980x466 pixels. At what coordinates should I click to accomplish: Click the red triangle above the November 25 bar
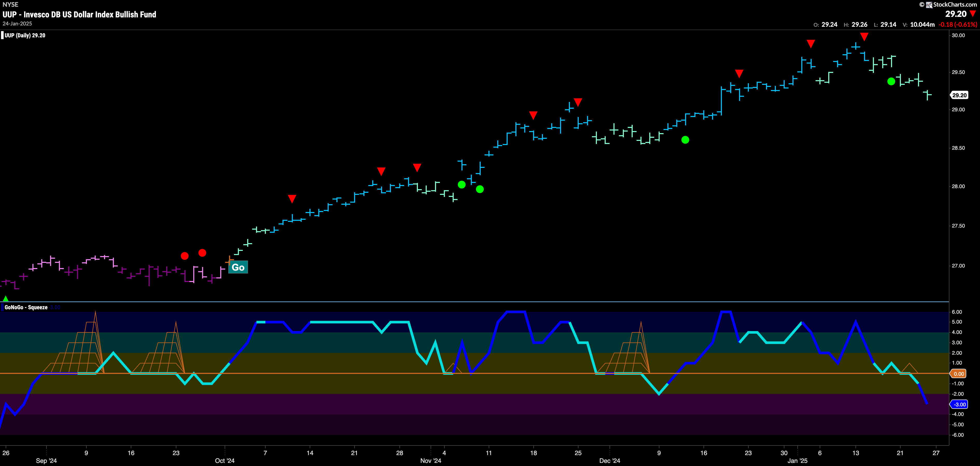pyautogui.click(x=578, y=102)
